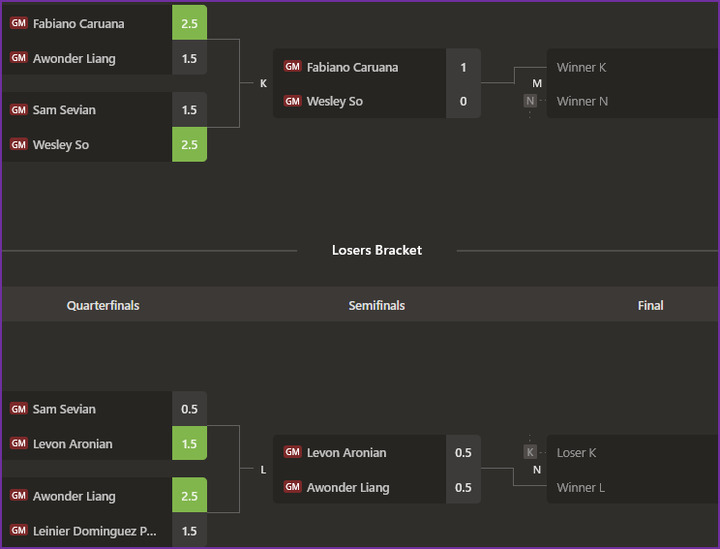Open Fabiano Caruana's name with score 1
Image resolution: width=720 pixels, height=549 pixels.
352,67
